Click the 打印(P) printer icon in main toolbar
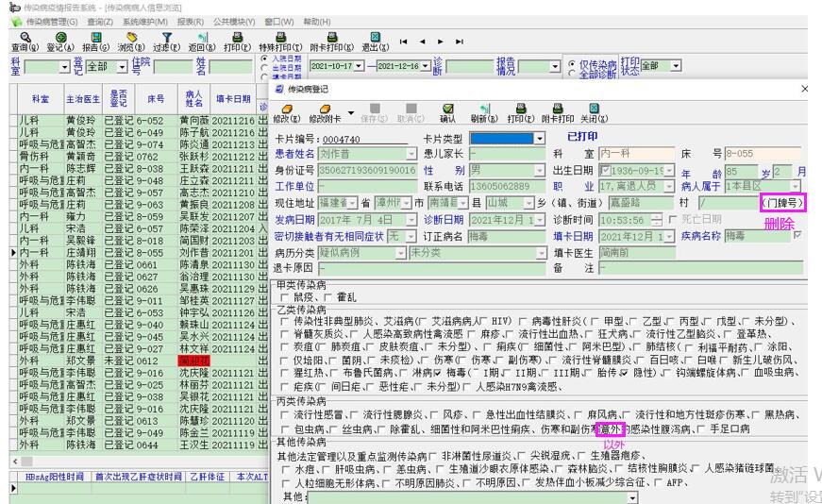The width and height of the screenshot is (822, 504). 238,37
